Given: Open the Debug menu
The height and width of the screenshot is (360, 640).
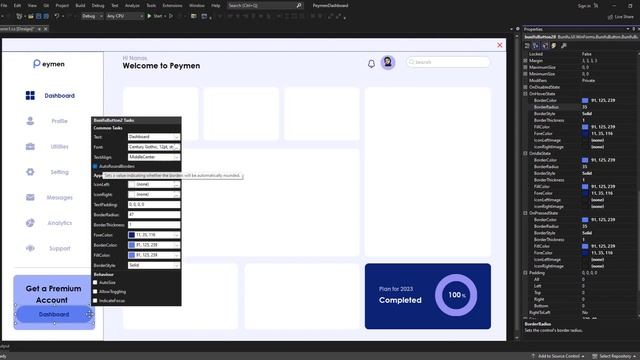Looking at the screenshot, I should [98, 6].
